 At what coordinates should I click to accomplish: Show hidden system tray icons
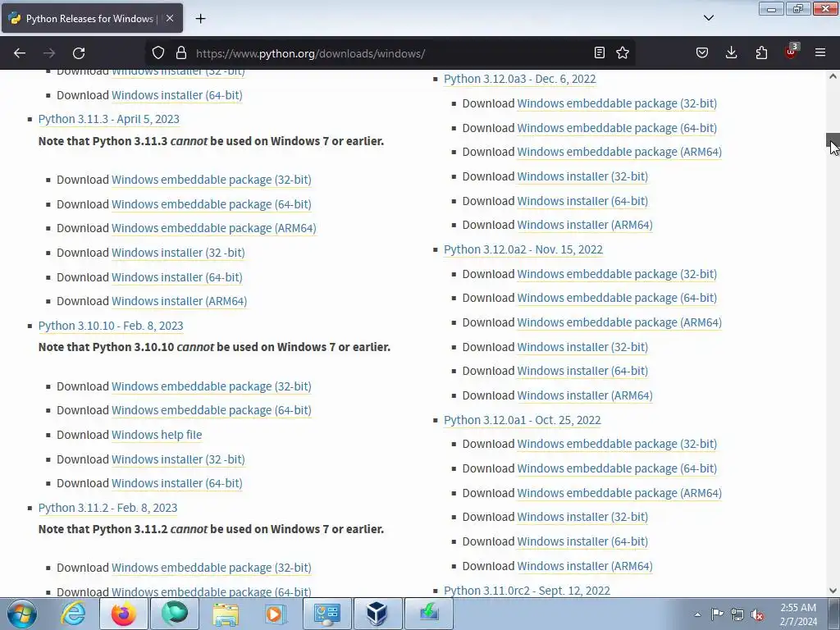[697, 614]
